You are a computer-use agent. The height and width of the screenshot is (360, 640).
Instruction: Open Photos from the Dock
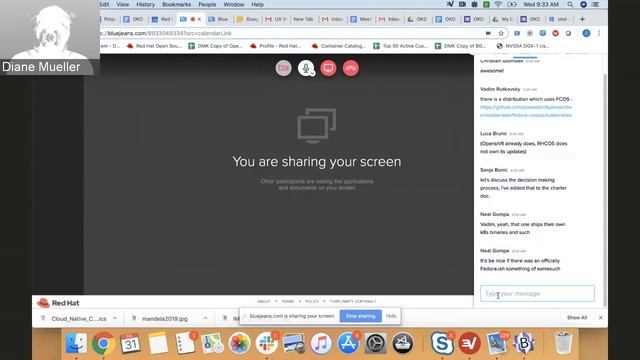pos(239,343)
